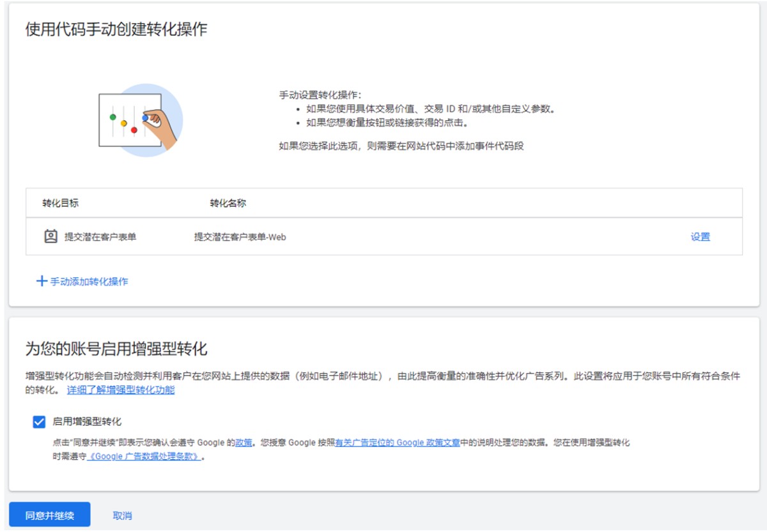Screen dimensions: 767x532
Task: Click the yellow dot in the sliders illustration
Action: (124, 123)
